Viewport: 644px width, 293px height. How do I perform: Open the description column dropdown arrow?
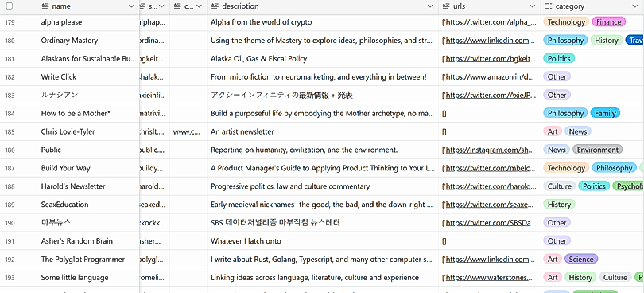tap(430, 6)
